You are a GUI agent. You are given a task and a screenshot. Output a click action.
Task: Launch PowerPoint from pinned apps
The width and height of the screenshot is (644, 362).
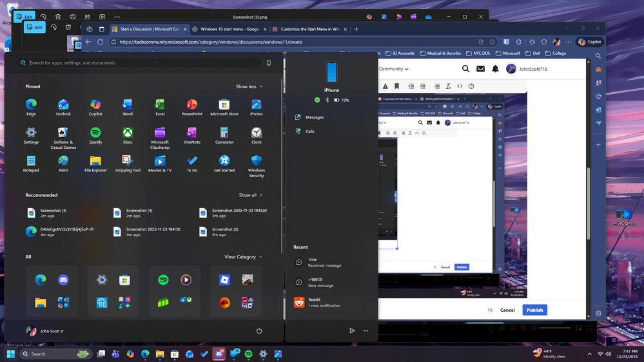pos(192,108)
